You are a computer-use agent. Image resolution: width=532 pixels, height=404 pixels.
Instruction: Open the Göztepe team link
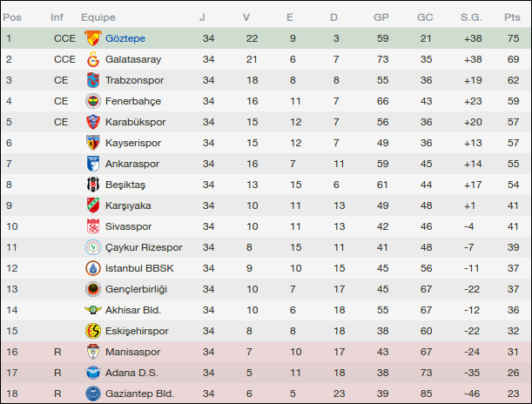(125, 38)
